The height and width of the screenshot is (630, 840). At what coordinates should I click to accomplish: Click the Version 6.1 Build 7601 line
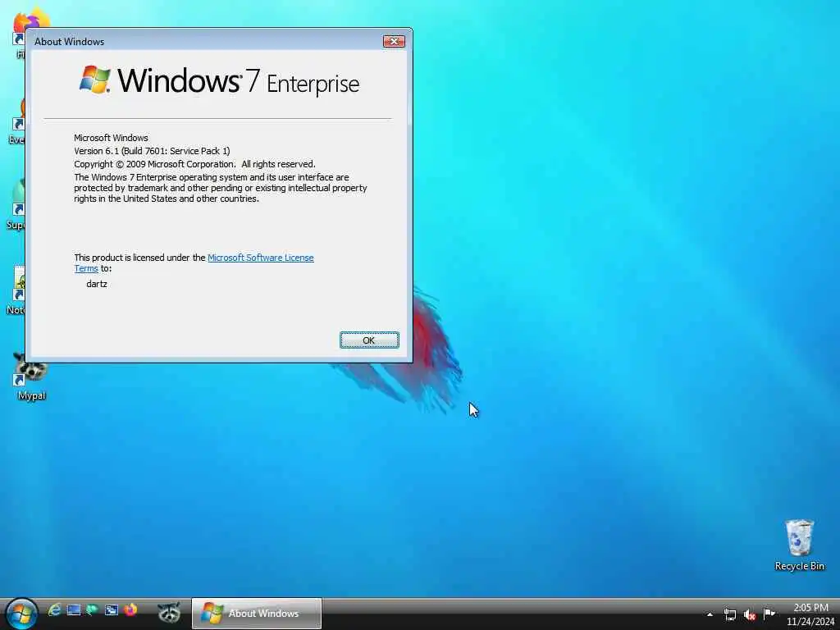coord(152,151)
